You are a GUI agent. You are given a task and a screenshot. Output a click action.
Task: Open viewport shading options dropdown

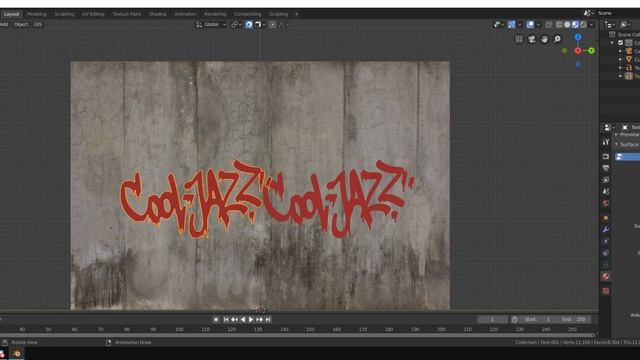[x=591, y=25]
